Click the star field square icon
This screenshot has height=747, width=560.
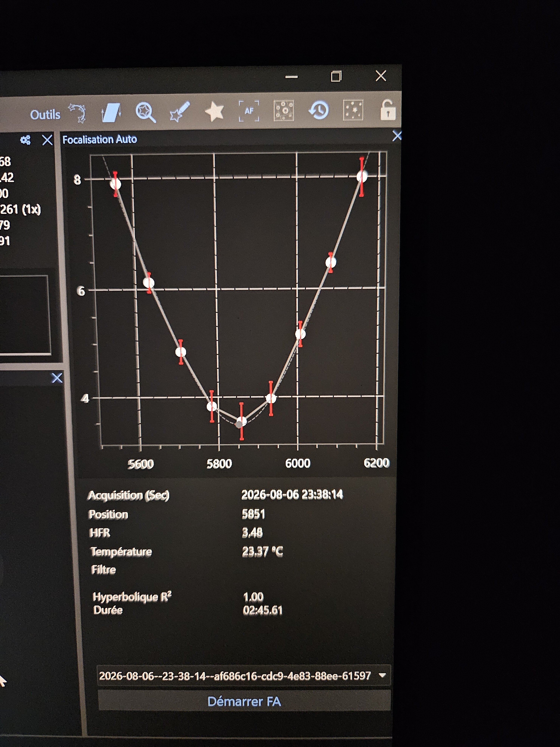353,110
